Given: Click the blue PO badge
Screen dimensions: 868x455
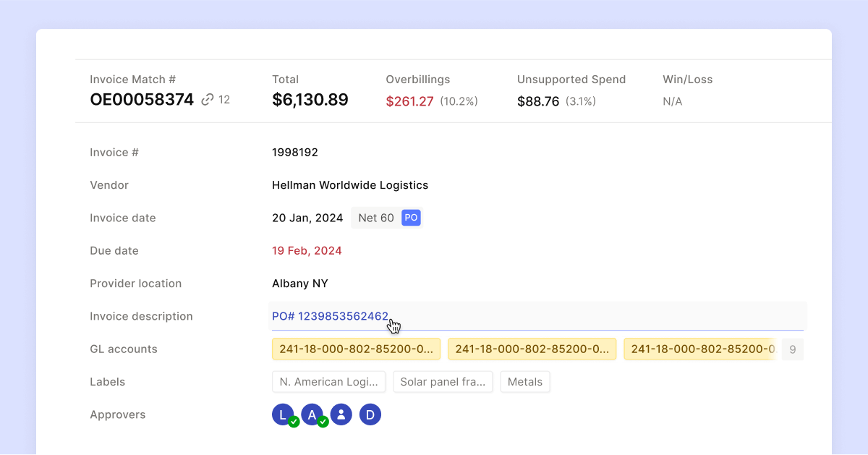Looking at the screenshot, I should click(x=411, y=218).
